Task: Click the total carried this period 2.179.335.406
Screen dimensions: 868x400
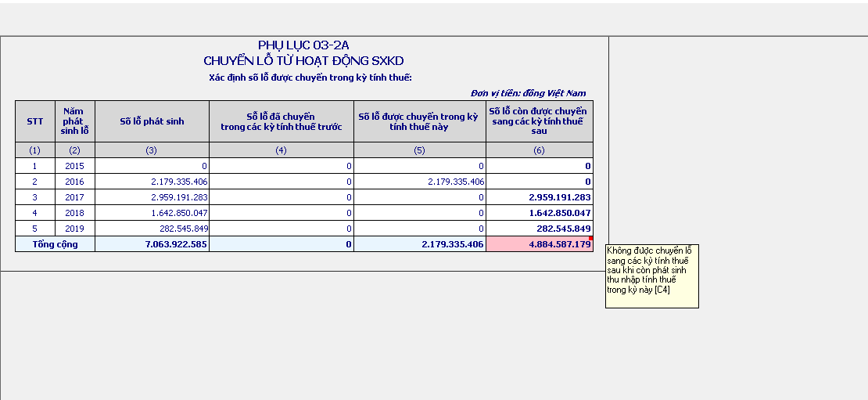Action: tap(419, 244)
